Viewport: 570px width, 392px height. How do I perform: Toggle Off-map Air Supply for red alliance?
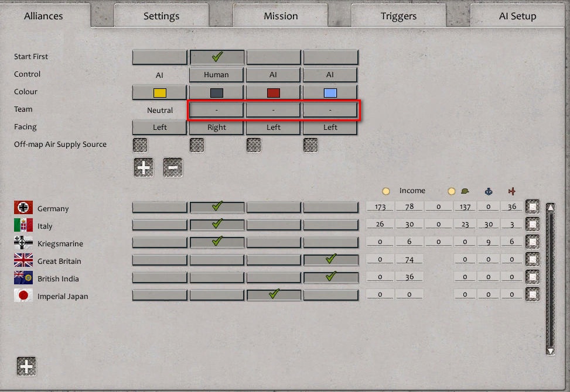pyautogui.click(x=254, y=145)
